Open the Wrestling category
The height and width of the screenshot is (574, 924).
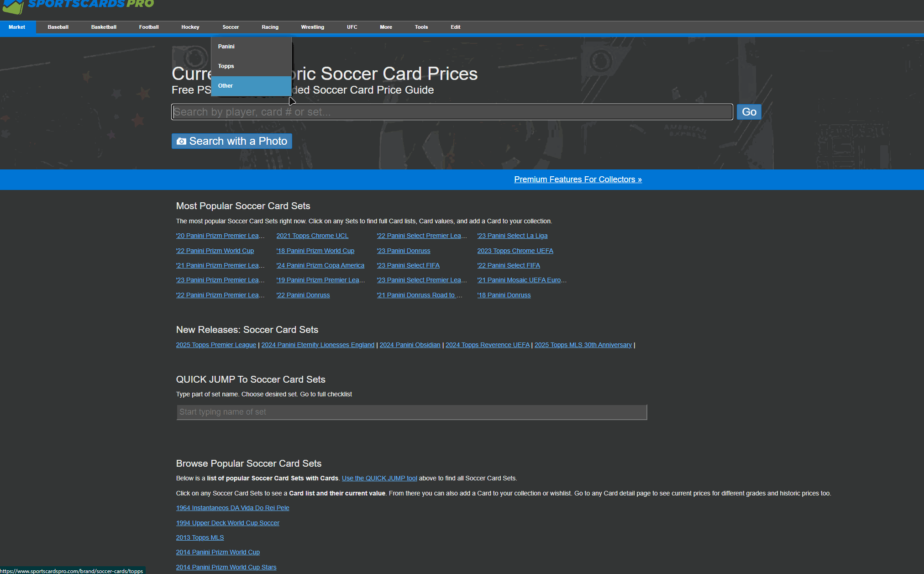point(312,27)
